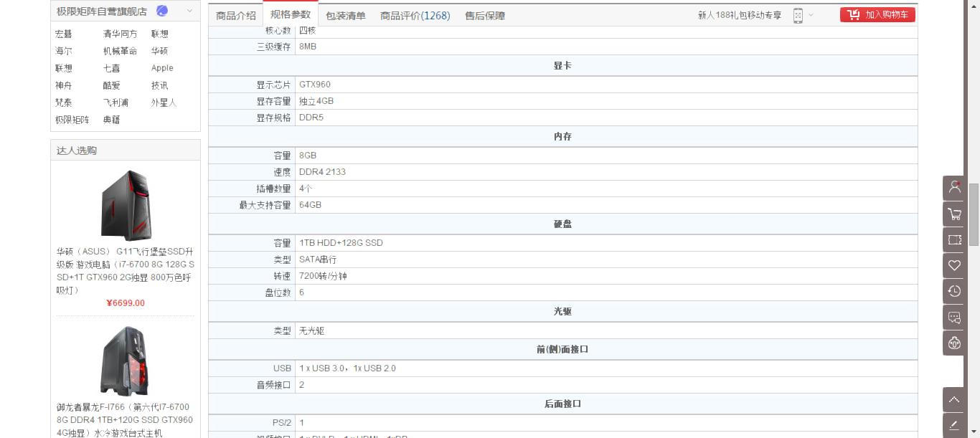Open the 包装清单 tab

click(x=345, y=15)
